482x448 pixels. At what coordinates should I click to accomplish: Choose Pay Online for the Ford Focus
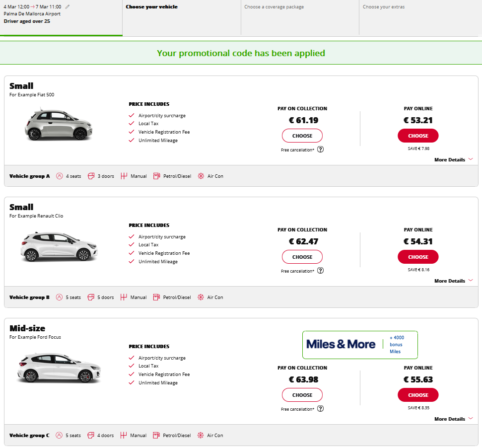tap(418, 395)
